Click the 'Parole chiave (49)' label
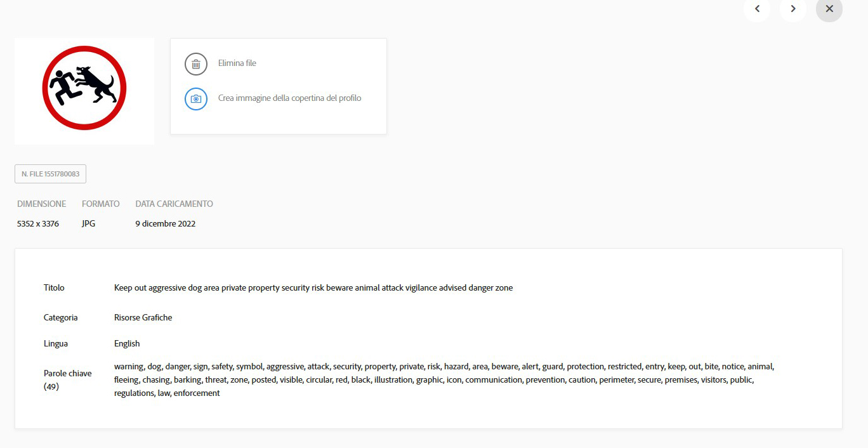Viewport: 868px width, 448px height. 67,379
